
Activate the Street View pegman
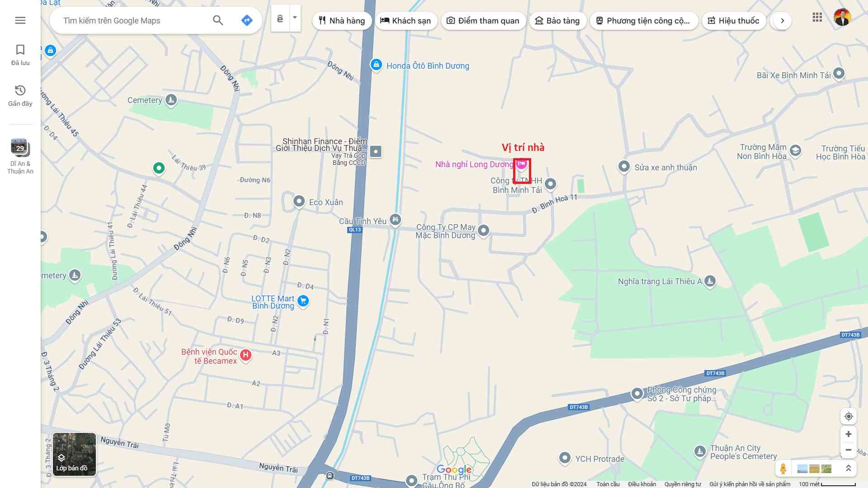[x=783, y=469]
